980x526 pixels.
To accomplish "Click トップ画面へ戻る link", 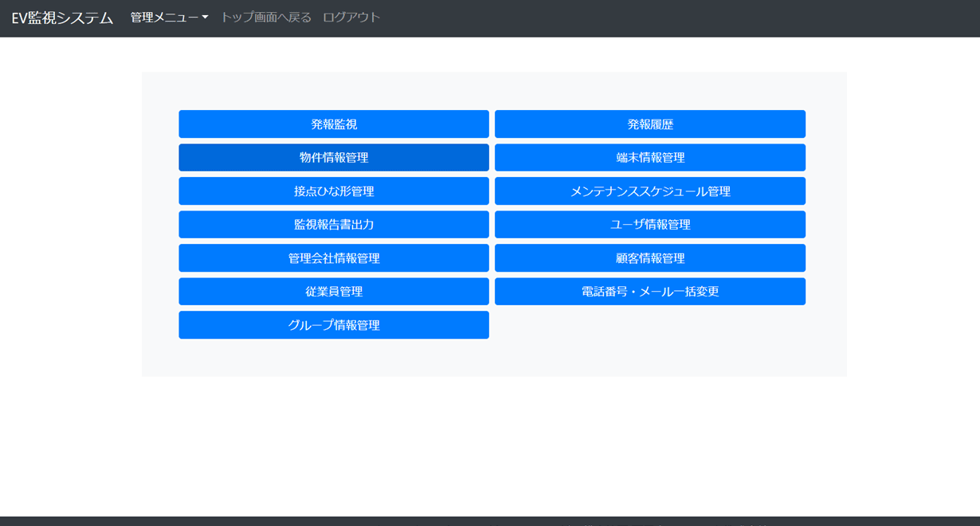I will tap(266, 18).
